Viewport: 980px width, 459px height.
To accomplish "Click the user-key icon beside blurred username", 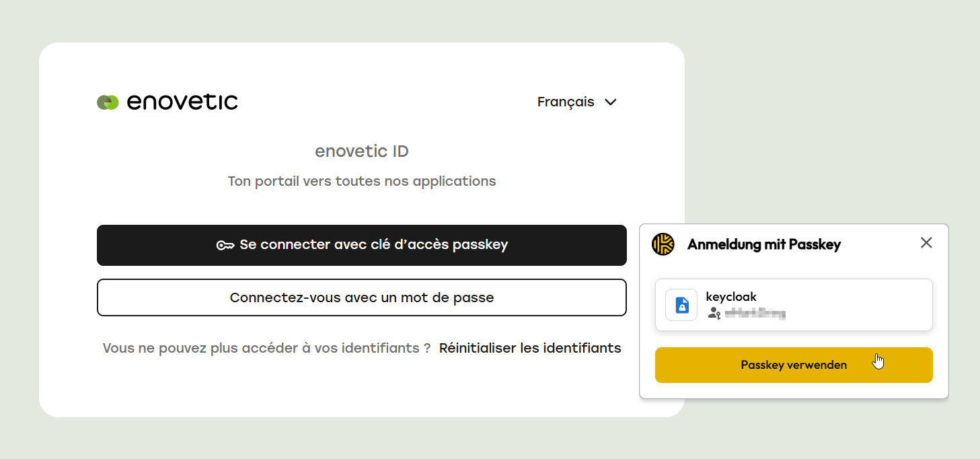I will point(714,313).
